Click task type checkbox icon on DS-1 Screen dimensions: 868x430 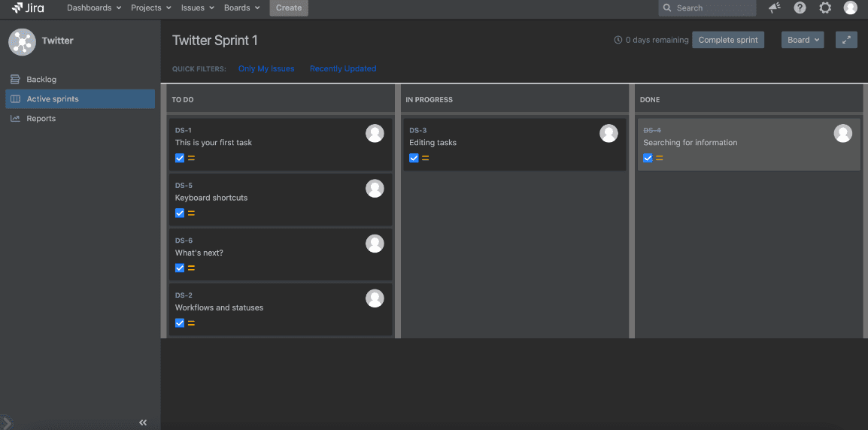click(x=180, y=158)
